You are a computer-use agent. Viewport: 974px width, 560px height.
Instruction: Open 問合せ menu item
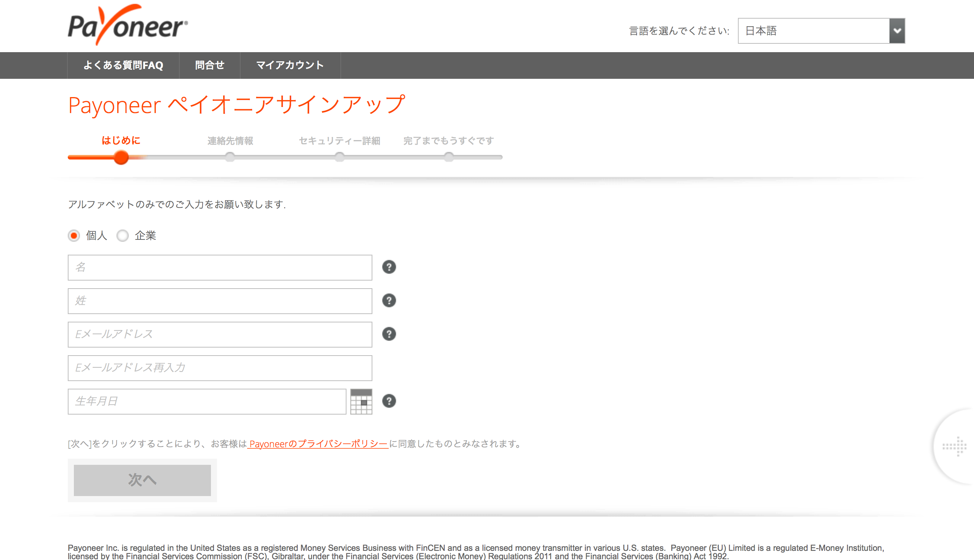pyautogui.click(x=210, y=65)
